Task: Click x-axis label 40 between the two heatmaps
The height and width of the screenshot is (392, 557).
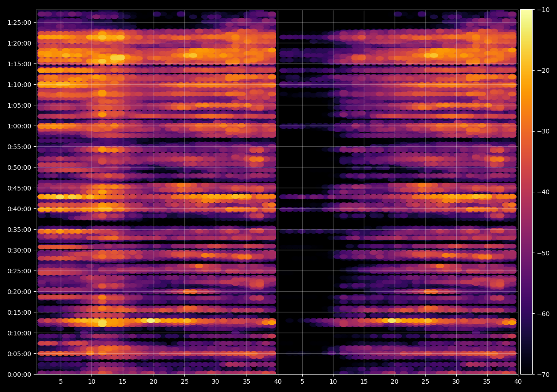Action: 277,381
